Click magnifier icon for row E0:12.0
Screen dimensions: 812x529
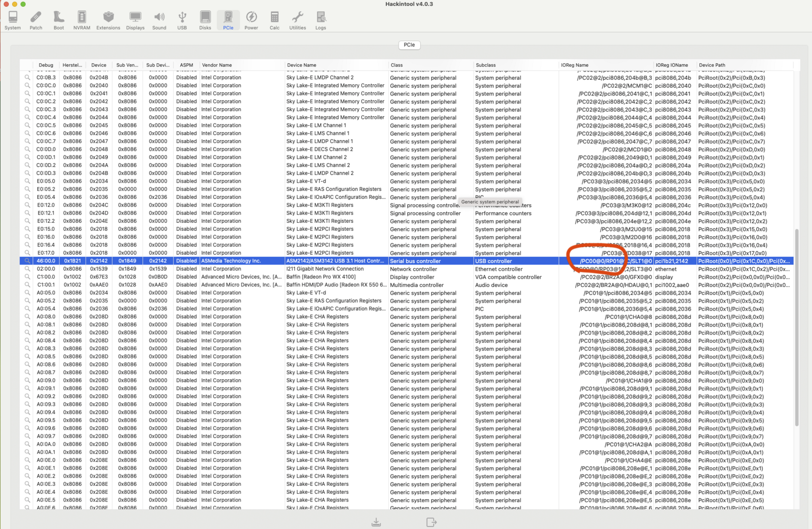click(x=27, y=205)
